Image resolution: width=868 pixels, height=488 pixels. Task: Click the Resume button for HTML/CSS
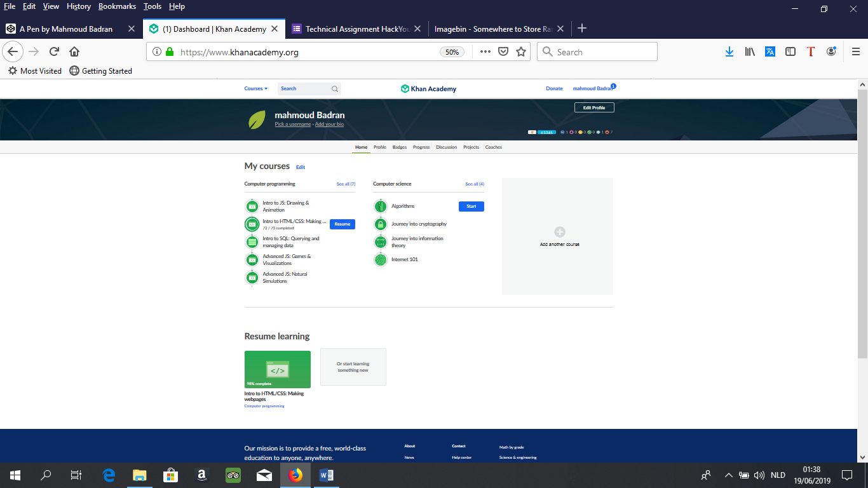[x=342, y=224]
